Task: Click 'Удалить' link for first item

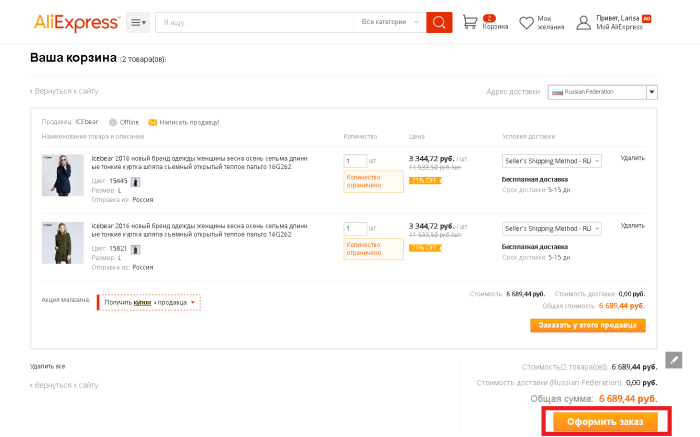Action: (632, 158)
